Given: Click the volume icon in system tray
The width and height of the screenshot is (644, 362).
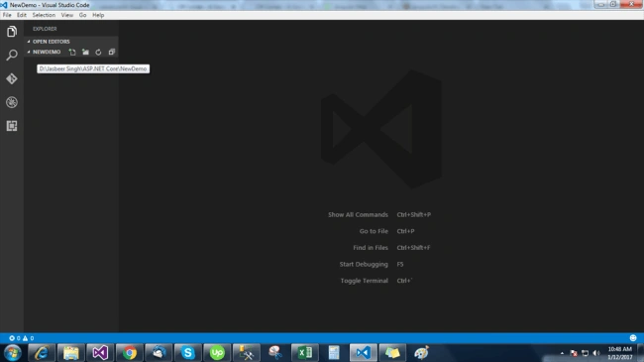Looking at the screenshot, I should click(596, 353).
